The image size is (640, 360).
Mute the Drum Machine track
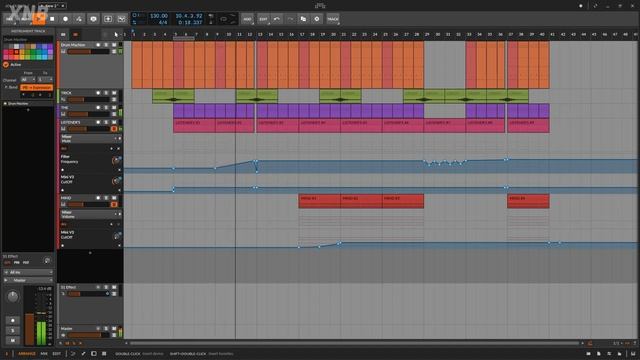point(114,45)
